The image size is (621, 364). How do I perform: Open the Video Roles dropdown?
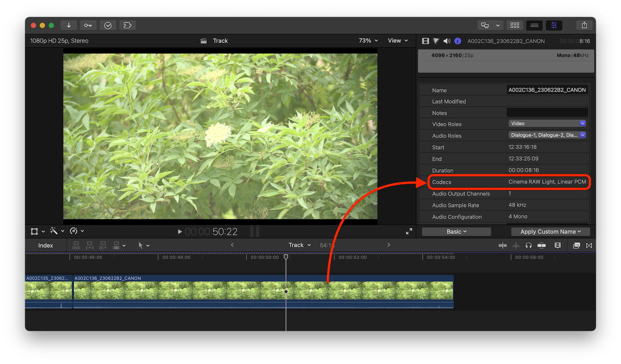(x=547, y=123)
